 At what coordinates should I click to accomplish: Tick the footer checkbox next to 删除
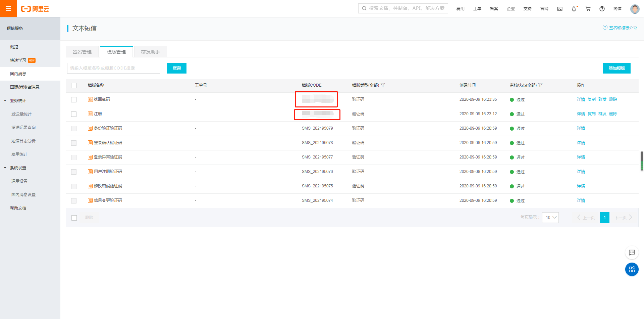click(x=74, y=218)
